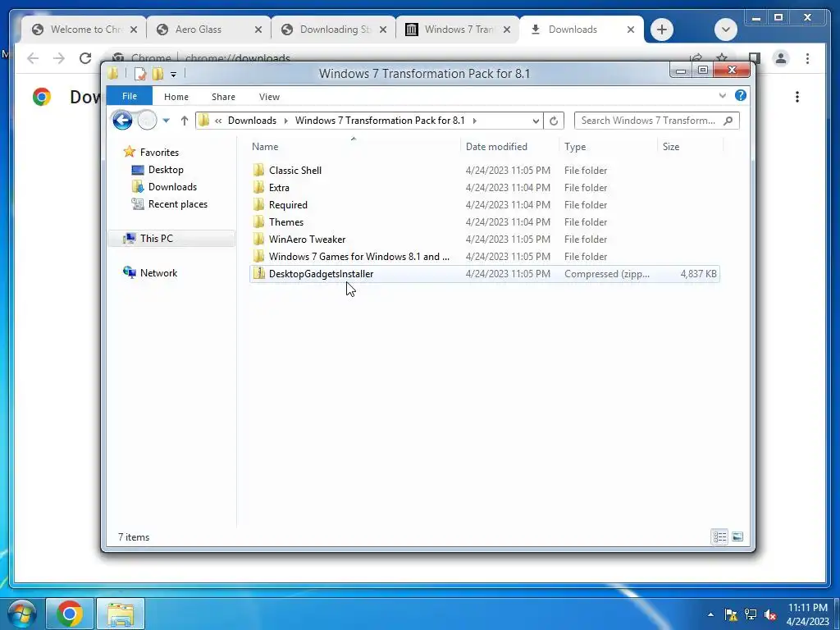The height and width of the screenshot is (630, 840).
Task: Open Chrome three-dot menu
Action: click(x=807, y=58)
